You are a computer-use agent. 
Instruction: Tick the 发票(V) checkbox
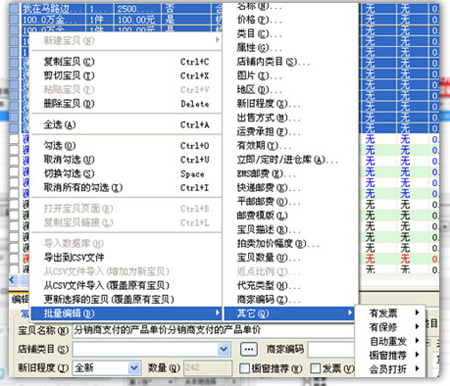click(x=315, y=368)
